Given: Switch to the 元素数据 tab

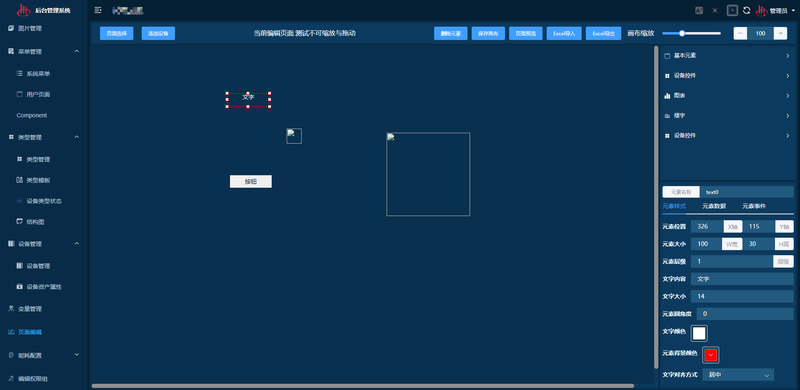Looking at the screenshot, I should click(714, 206).
